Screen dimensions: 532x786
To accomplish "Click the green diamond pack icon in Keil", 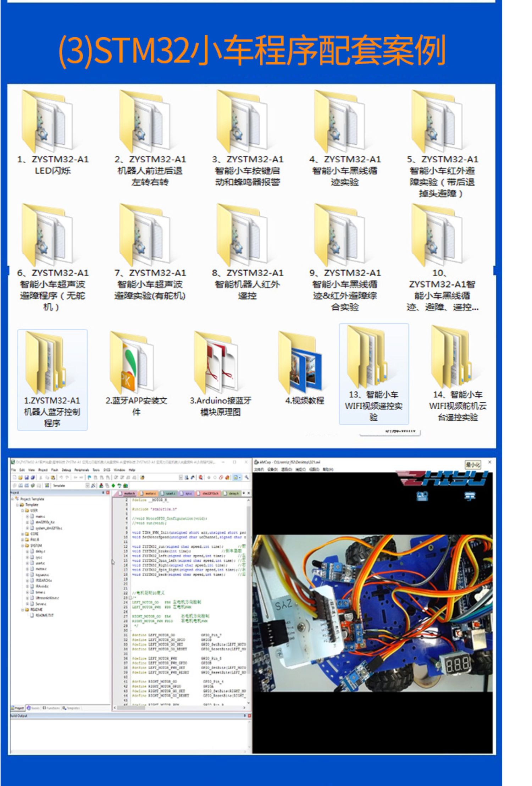I will [113, 485].
